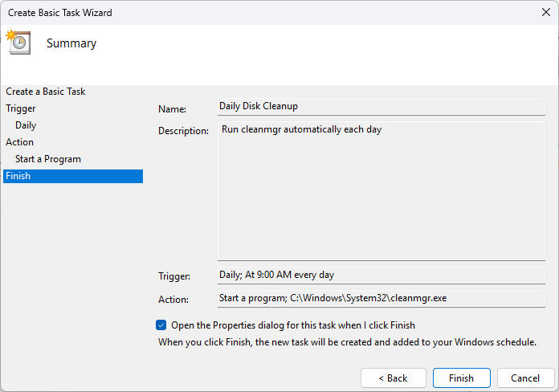This screenshot has height=392, width=559.
Task: Click the Name label beside the name field
Action: coord(172,108)
